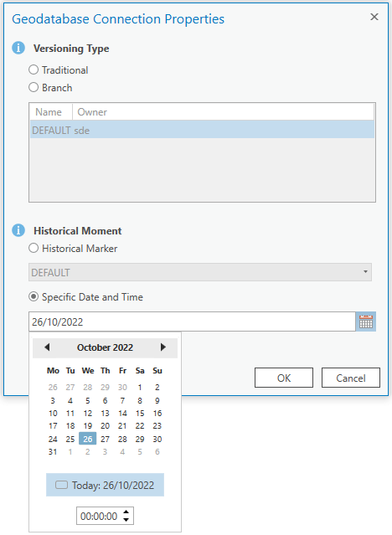This screenshot has width=392, height=535.
Task: Select the Branch radio button
Action: [34, 87]
